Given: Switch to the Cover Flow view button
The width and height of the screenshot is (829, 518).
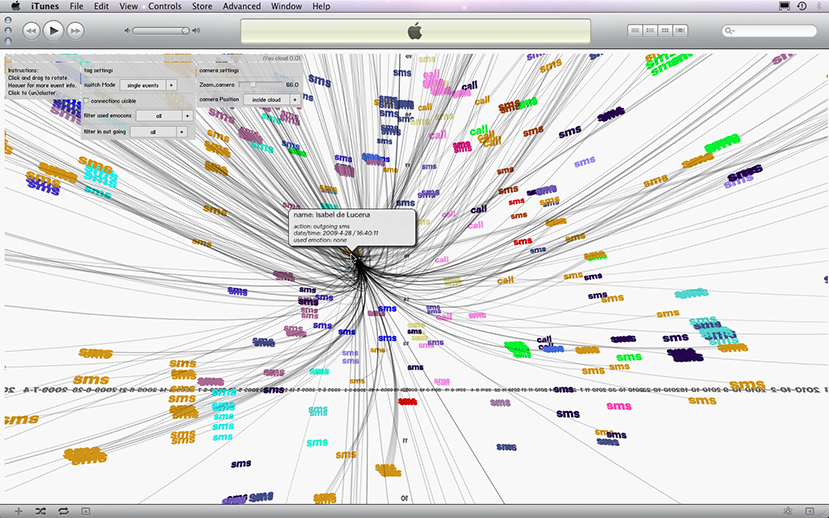Looking at the screenshot, I should click(x=681, y=31).
